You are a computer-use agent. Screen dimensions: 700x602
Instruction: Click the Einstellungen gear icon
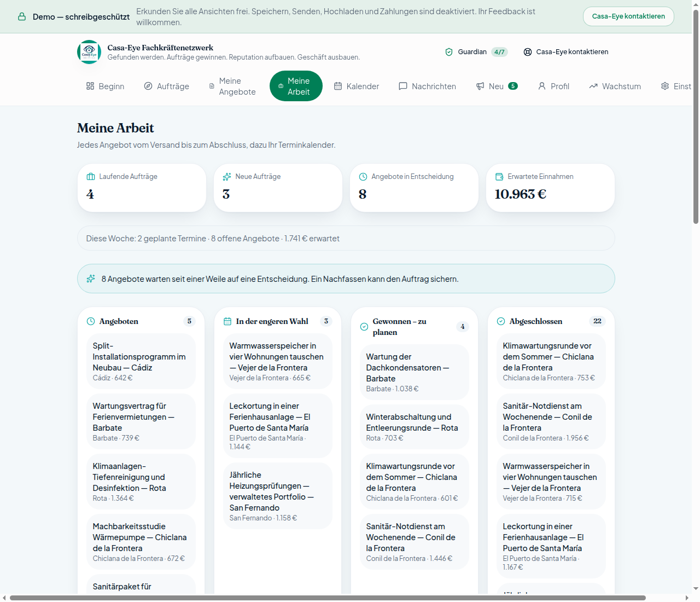coord(665,86)
